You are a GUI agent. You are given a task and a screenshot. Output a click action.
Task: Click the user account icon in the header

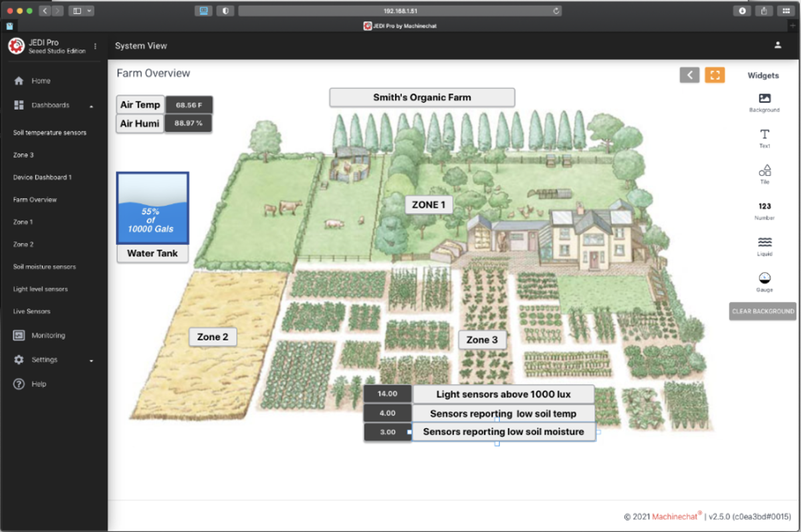[777, 45]
